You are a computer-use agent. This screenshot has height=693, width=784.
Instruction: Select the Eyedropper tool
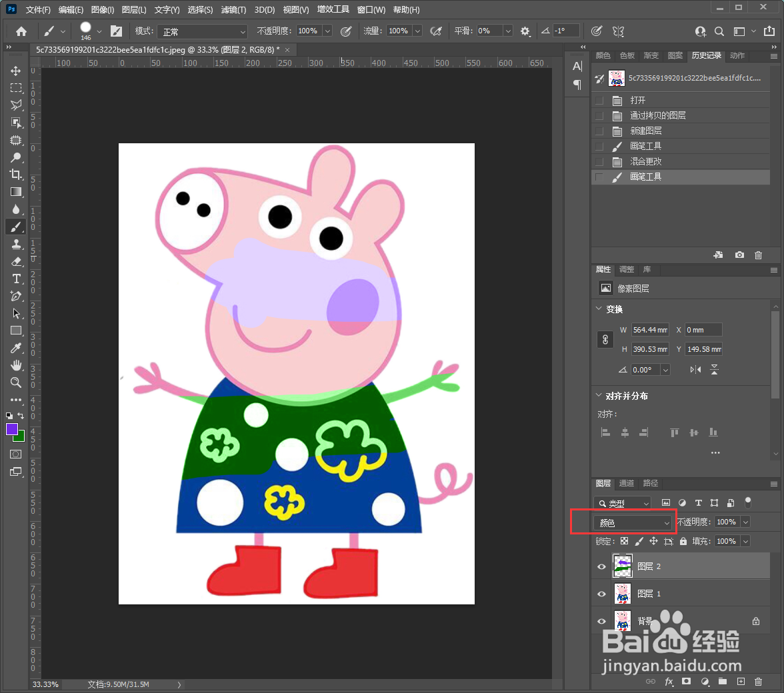click(16, 348)
